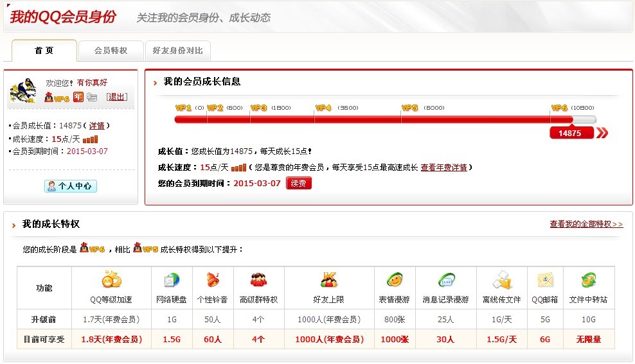Click the 30人 current value cell
This screenshot has height=364, width=635.
pyautogui.click(x=446, y=340)
